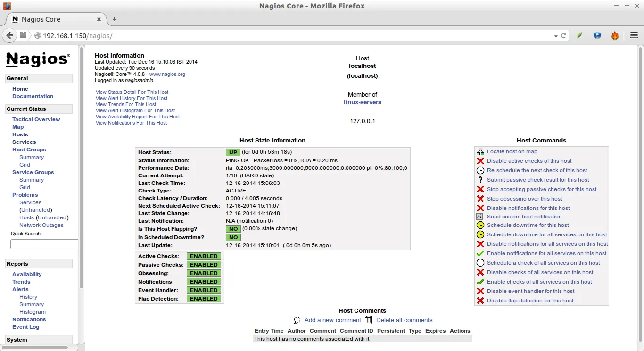Open Services under Current Status
The height and width of the screenshot is (351, 644).
24,142
